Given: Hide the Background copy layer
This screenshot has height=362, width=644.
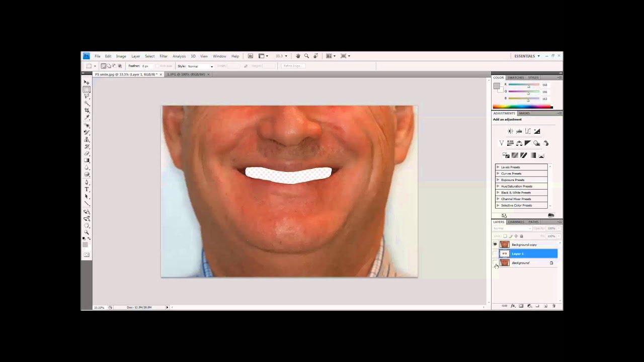Looking at the screenshot, I should tap(495, 244).
